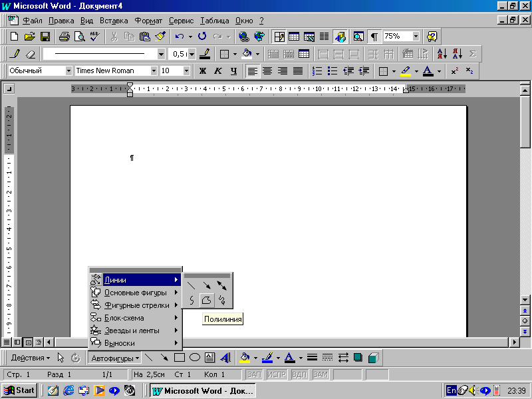This screenshot has height=399, width=532.
Task: Click Microsoft Word taskbar button
Action: pos(203,391)
